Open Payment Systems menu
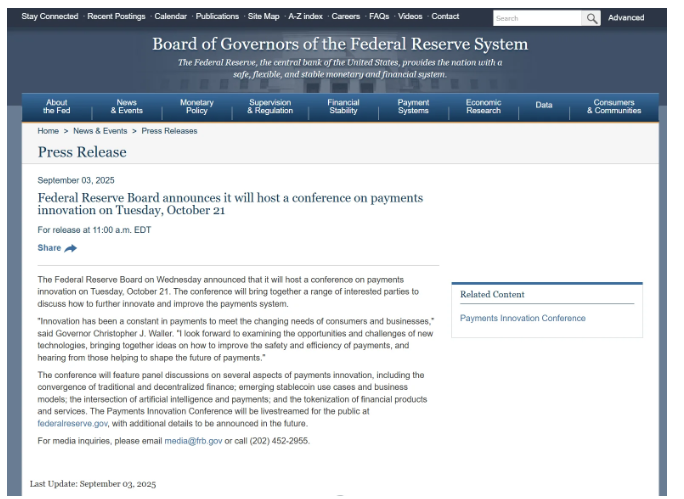This screenshot has width=684, height=499. tap(413, 106)
